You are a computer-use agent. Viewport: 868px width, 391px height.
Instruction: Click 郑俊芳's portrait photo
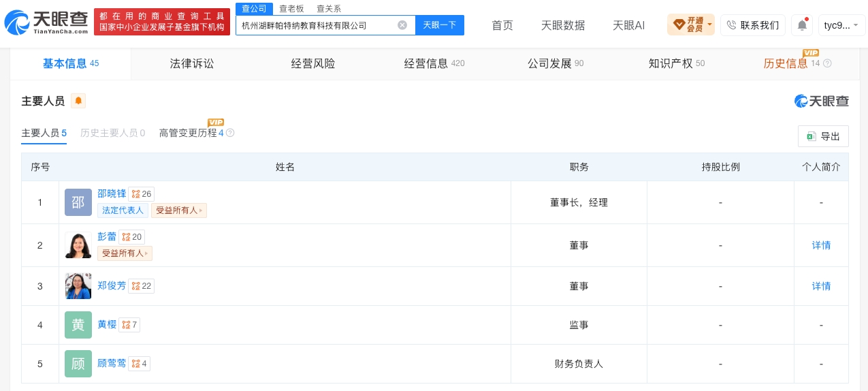pyautogui.click(x=78, y=286)
